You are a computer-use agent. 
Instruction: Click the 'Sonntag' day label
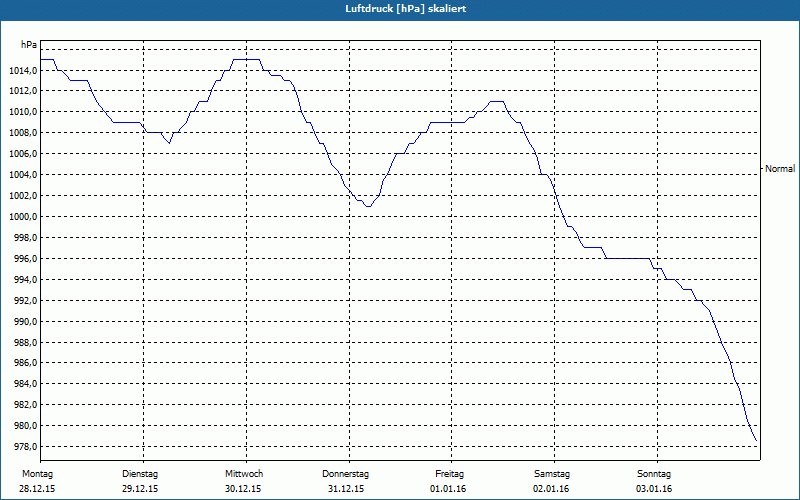[654, 474]
